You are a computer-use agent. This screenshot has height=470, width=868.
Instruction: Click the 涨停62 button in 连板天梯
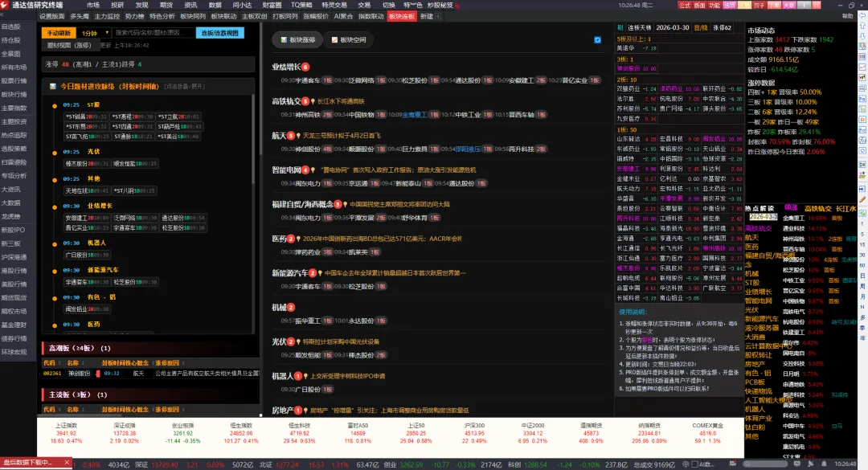tap(722, 27)
